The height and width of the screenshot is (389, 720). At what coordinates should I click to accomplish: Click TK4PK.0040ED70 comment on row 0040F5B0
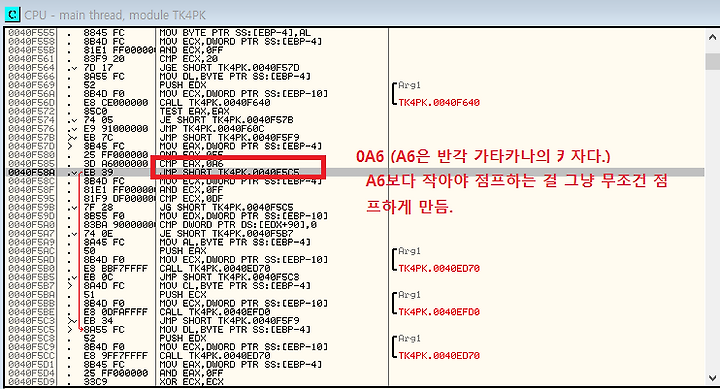(x=439, y=268)
